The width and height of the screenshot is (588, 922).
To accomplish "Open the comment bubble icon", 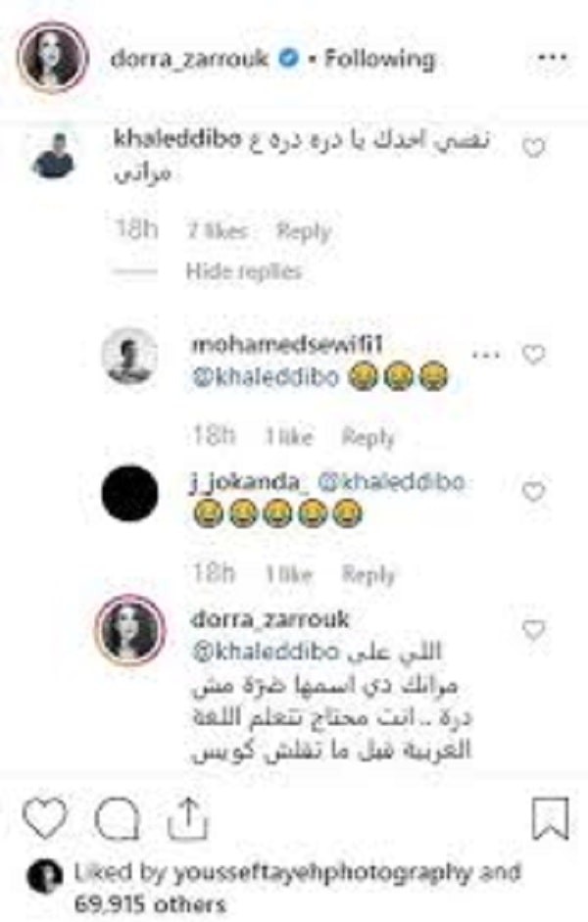I will (118, 818).
